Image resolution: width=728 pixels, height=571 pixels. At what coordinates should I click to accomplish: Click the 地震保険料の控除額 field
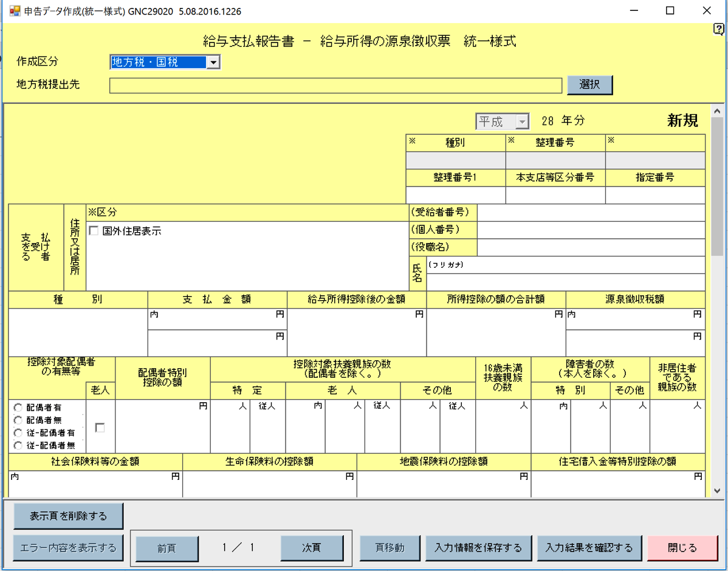(444, 484)
